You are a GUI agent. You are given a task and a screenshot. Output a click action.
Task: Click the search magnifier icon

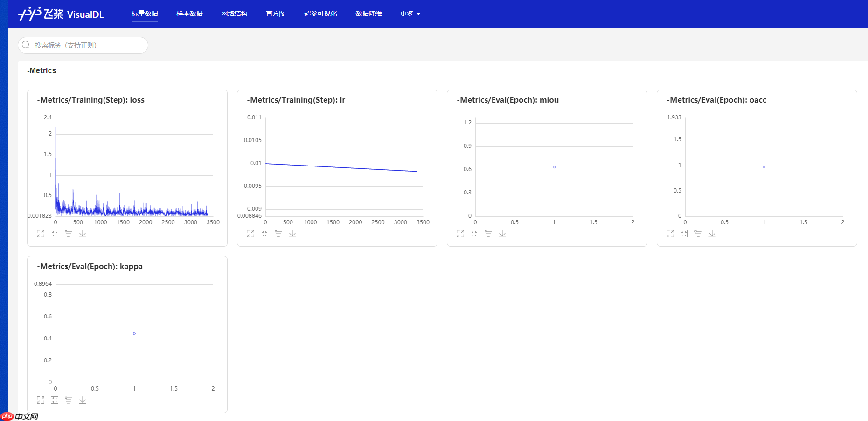coord(26,45)
